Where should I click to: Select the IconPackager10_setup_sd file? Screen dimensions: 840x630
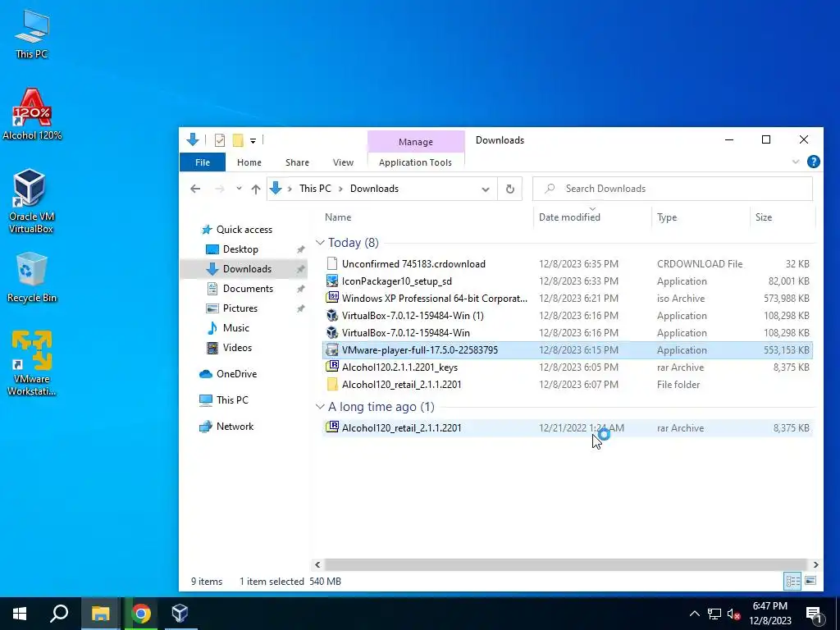tap(568, 281)
